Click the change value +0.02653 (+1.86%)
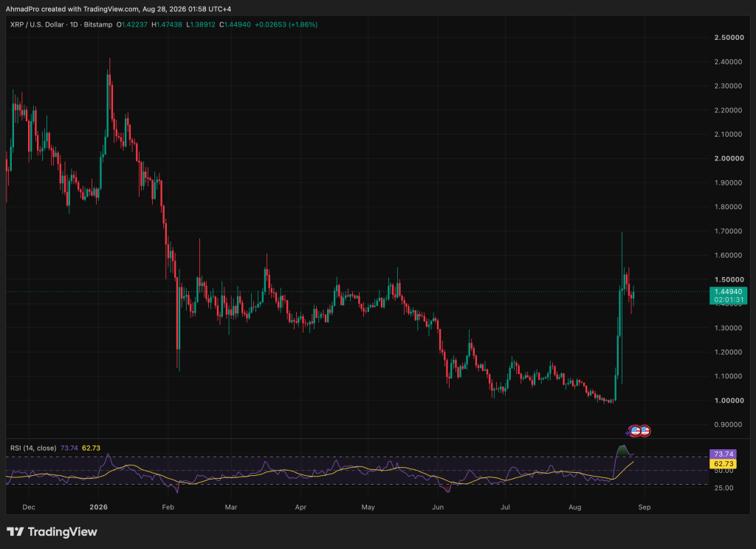 point(286,24)
